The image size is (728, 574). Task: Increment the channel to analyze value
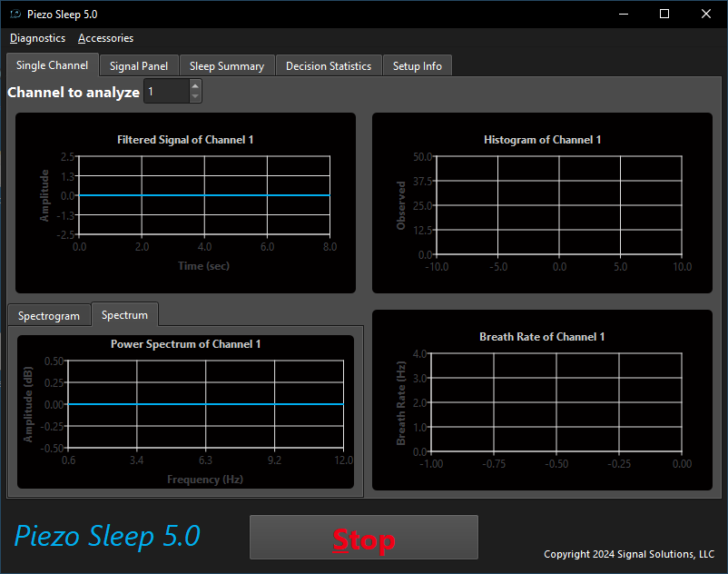(195, 86)
